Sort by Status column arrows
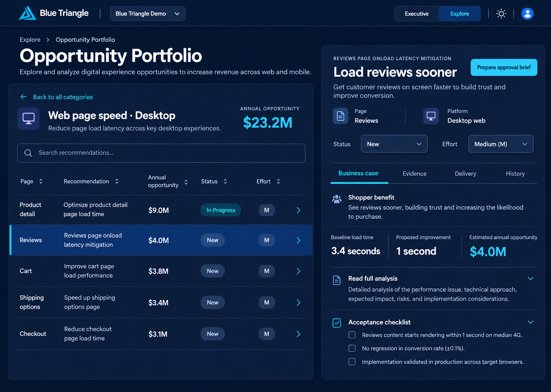The image size is (551, 392). point(225,181)
